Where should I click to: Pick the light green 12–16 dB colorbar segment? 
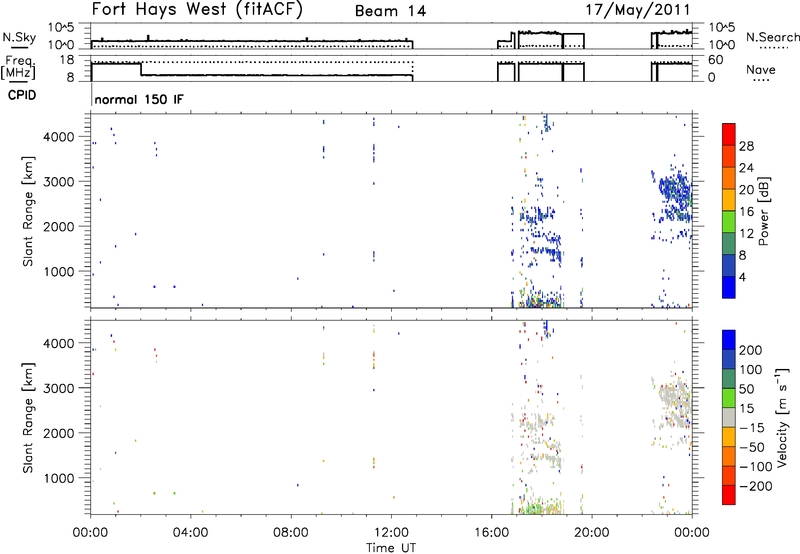point(729,221)
